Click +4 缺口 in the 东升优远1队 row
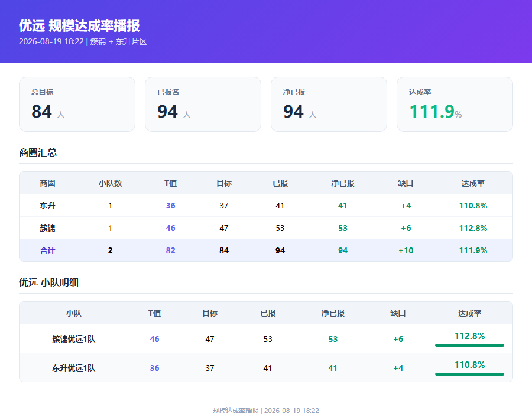The image size is (532, 417). click(x=398, y=368)
